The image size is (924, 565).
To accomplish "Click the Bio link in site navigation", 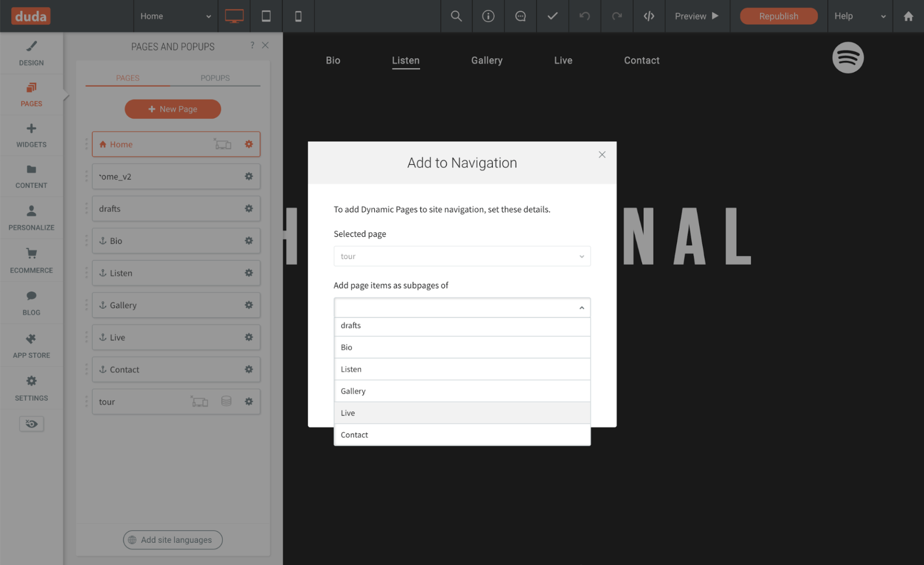I will click(333, 60).
